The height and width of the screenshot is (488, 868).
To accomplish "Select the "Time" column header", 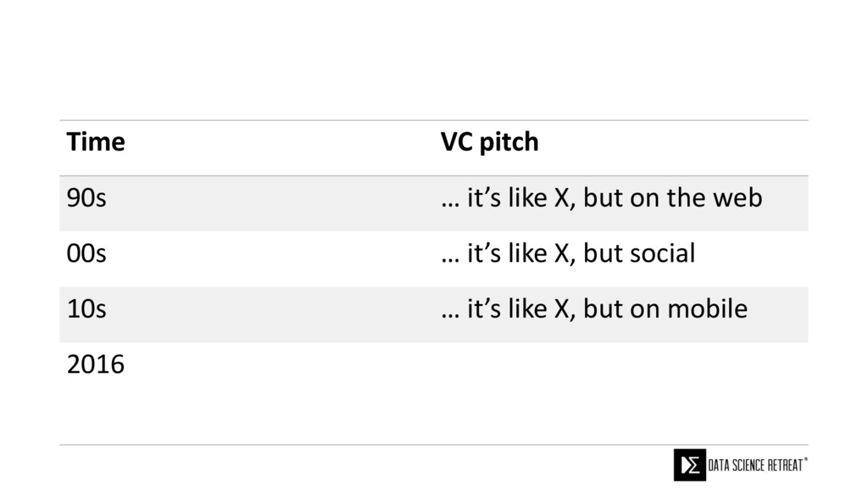I will point(96,142).
